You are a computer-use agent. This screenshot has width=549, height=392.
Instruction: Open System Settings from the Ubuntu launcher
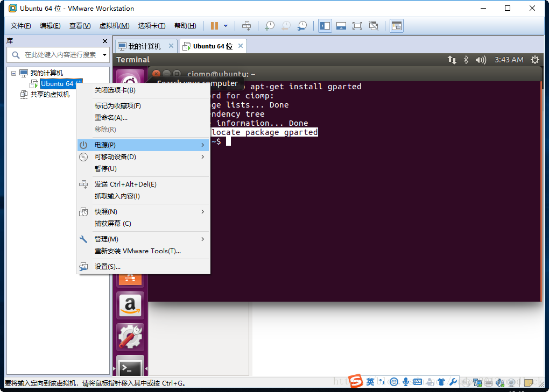pyautogui.click(x=130, y=337)
